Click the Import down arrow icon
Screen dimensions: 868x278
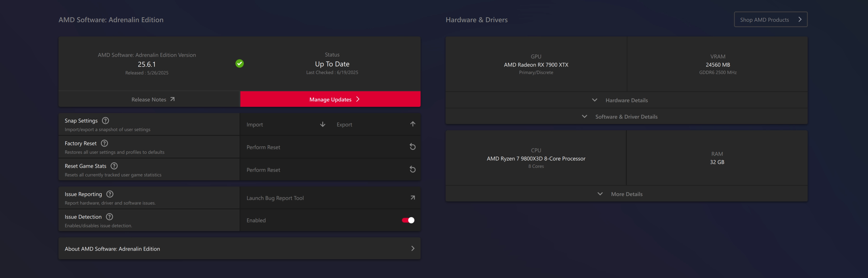point(323,124)
